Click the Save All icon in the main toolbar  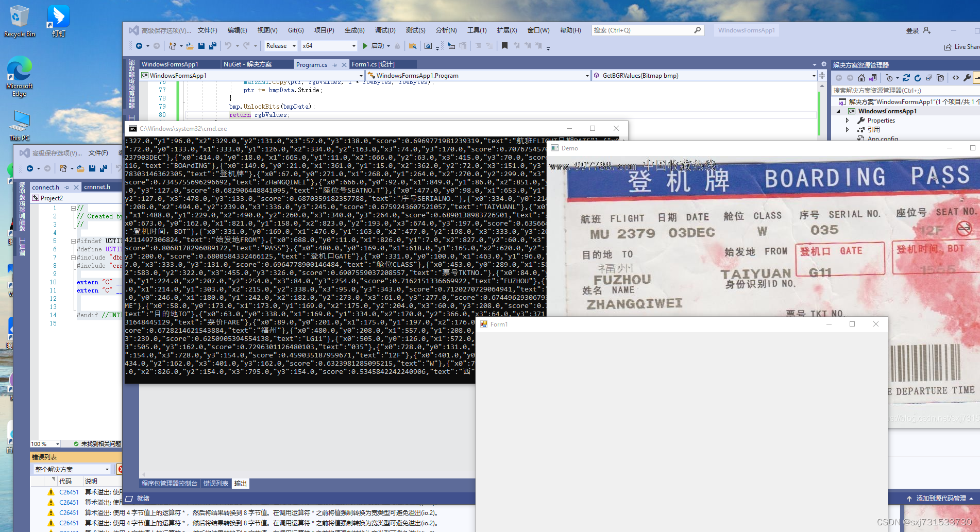coord(212,46)
